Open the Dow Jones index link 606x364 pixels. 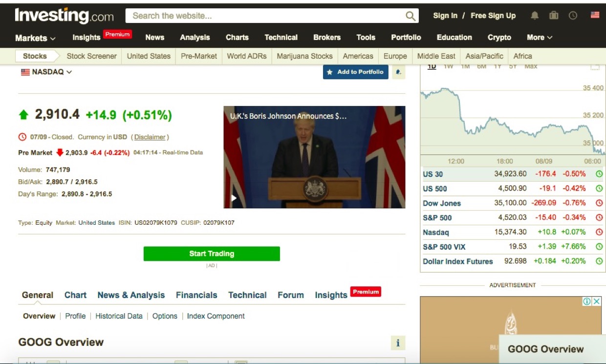pos(442,203)
